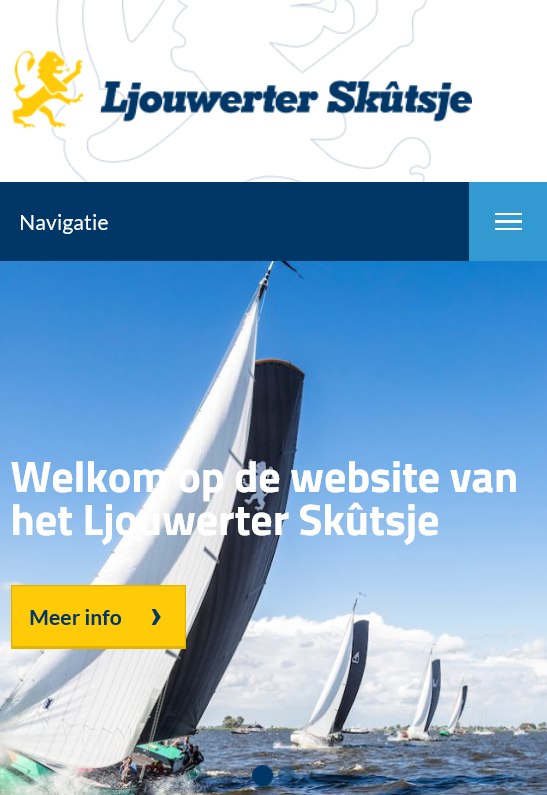
Task: Click the crew on the green skûtsje
Action: tap(189, 754)
